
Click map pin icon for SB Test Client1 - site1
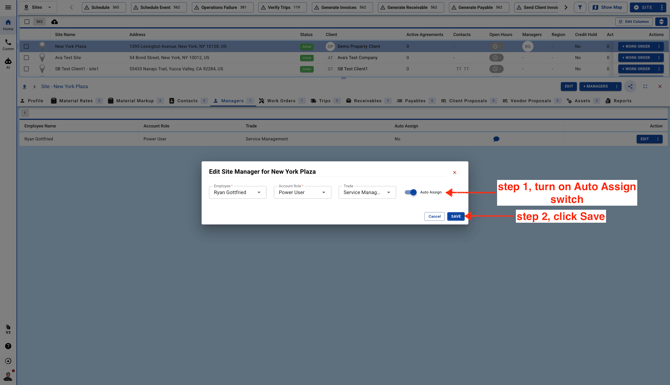42,68
